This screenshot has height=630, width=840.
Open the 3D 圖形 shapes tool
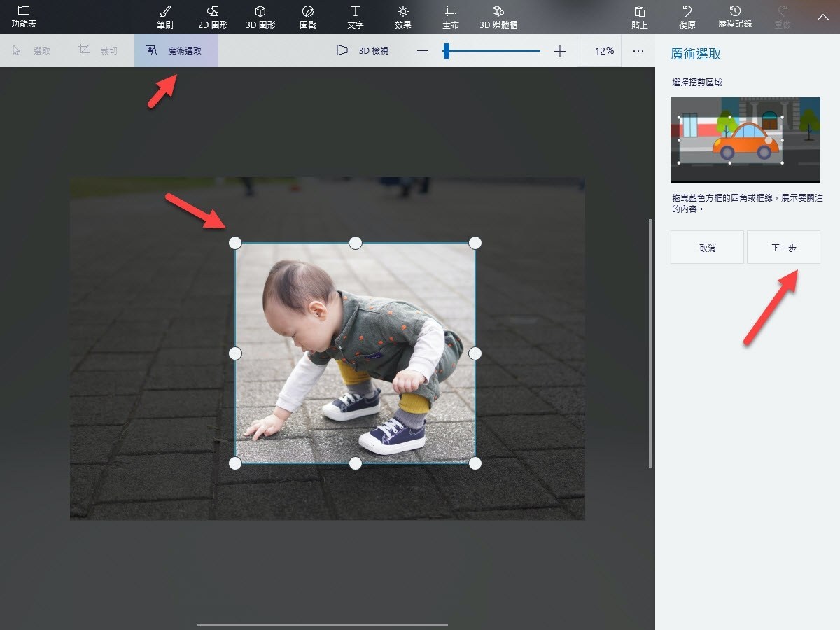260,17
